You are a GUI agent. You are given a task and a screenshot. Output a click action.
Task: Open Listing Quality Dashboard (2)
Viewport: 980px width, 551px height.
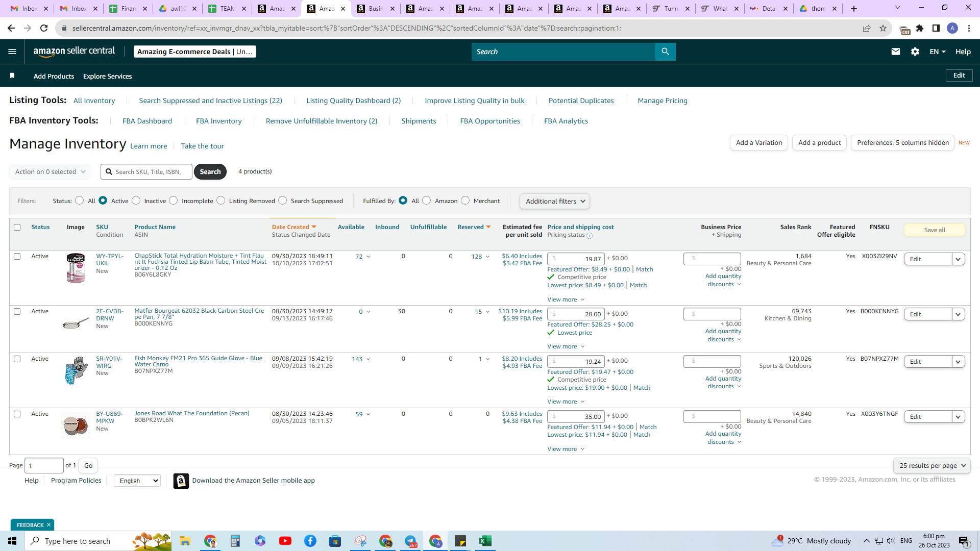(x=353, y=101)
